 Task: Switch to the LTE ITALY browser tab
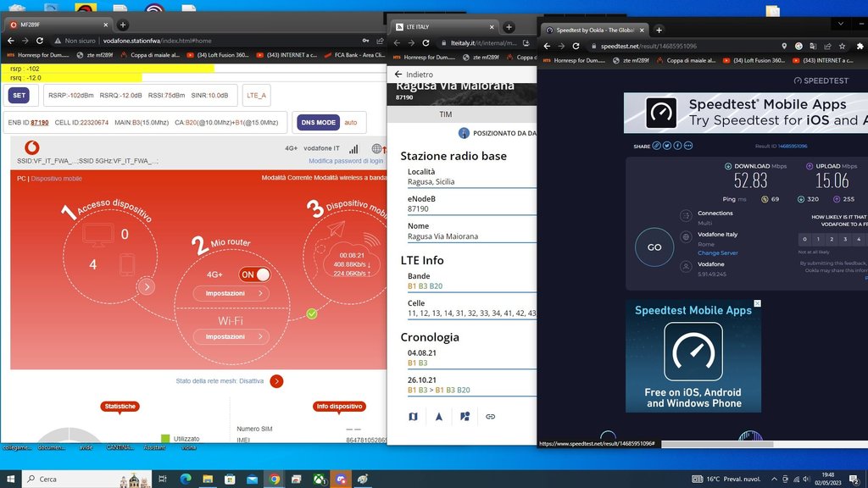tap(445, 26)
